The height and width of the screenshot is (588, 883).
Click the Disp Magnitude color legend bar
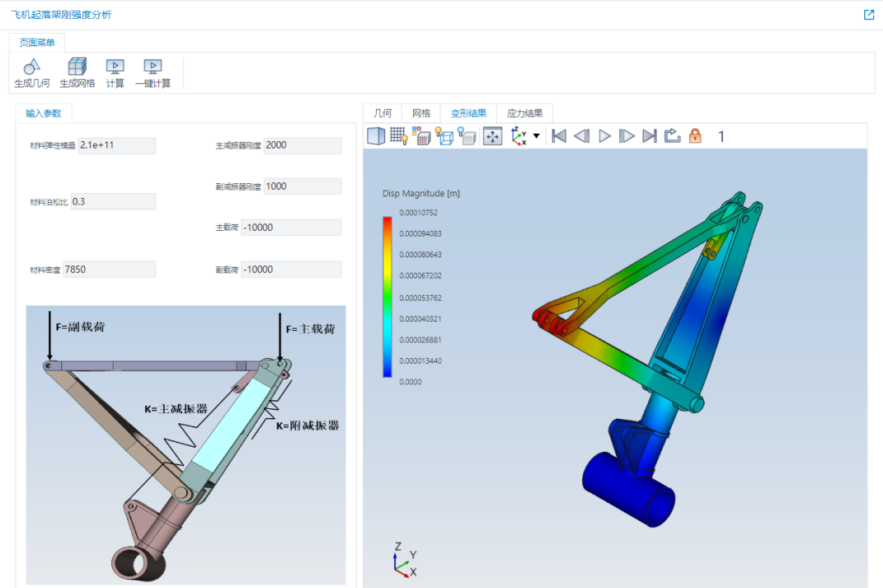[x=387, y=297]
